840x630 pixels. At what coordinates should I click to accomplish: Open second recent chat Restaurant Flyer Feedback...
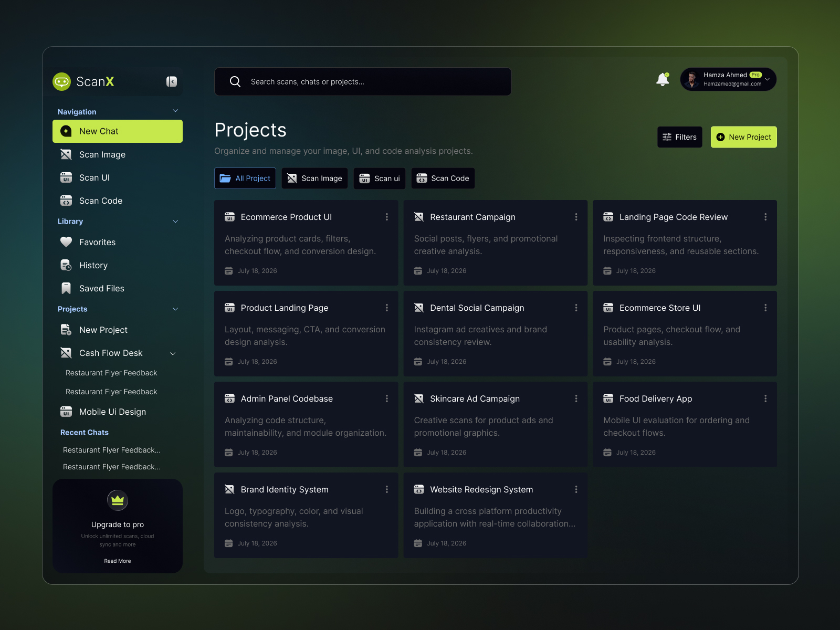point(112,467)
